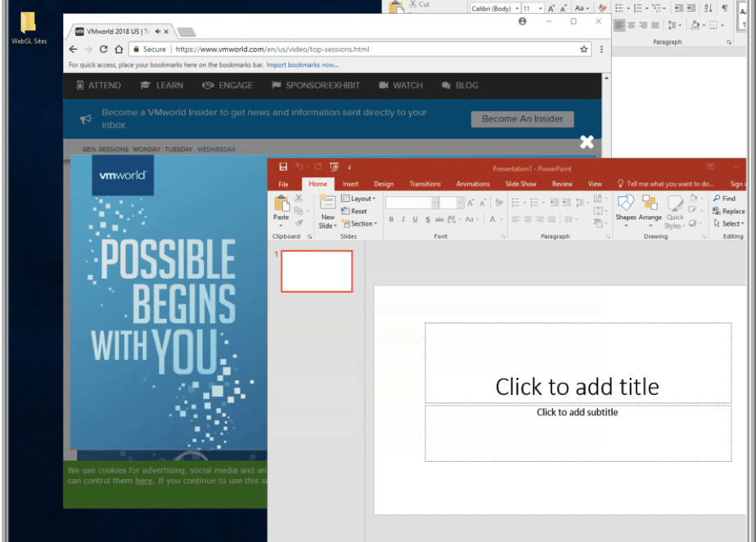Start presentation from beginning icon in PowerPoint title bar

pyautogui.click(x=334, y=167)
